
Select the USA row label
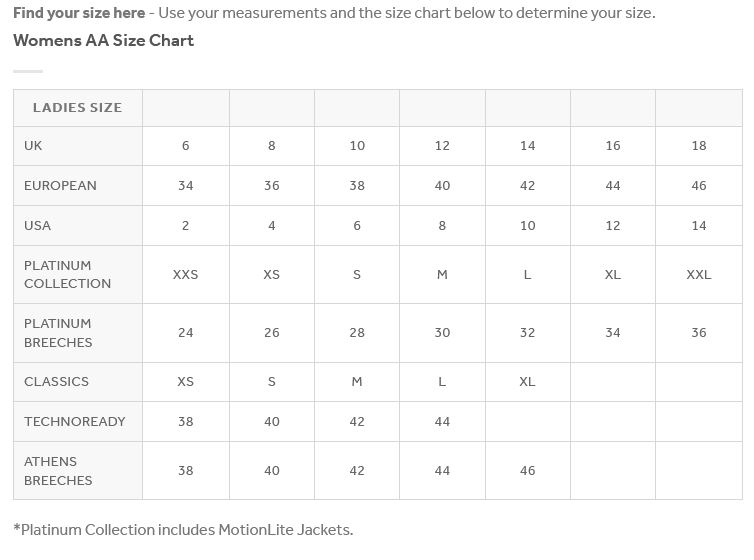[77, 225]
